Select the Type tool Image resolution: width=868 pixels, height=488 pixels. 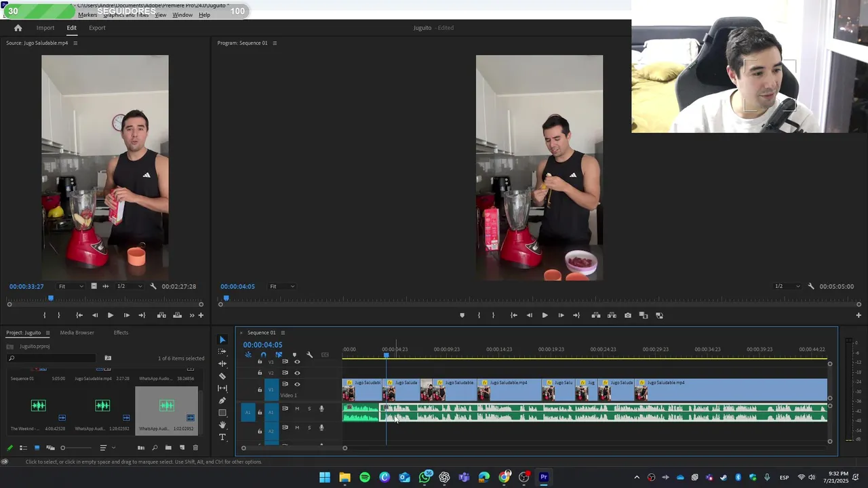tap(222, 437)
